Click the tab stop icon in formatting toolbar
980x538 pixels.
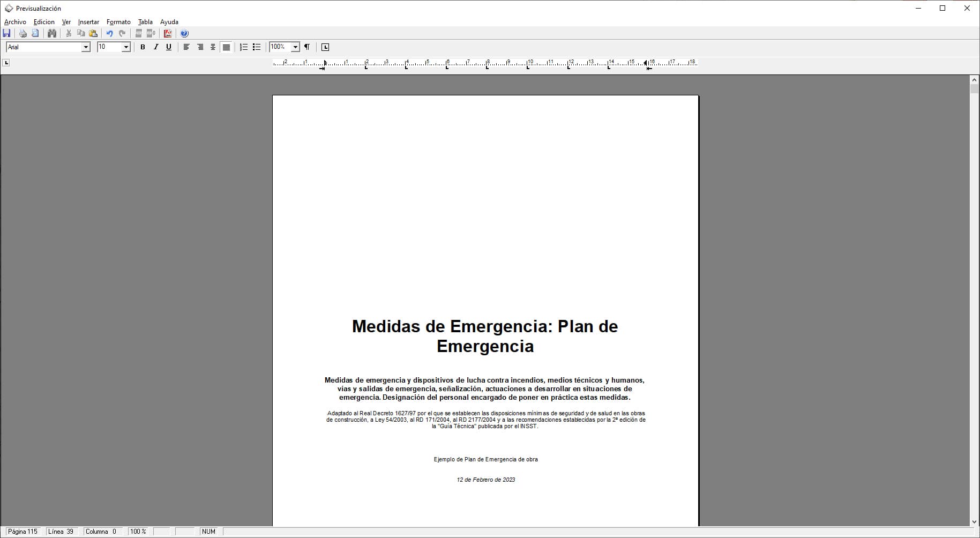pos(325,47)
